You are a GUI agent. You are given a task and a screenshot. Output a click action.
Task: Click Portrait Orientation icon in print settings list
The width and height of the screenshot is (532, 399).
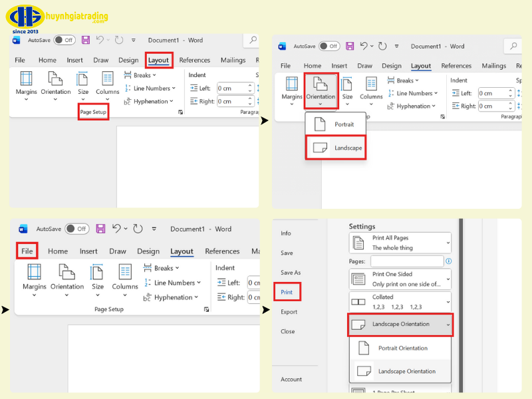click(x=364, y=348)
